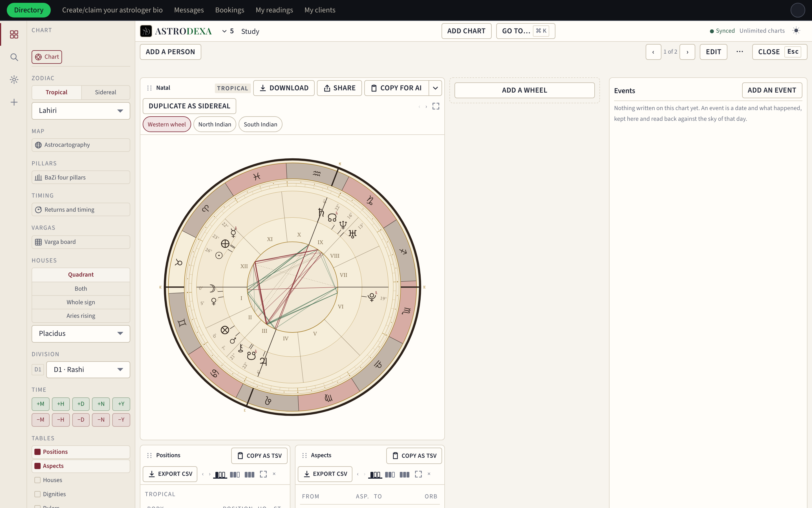Expand the workspace chevron next to 5
The width and height of the screenshot is (812, 508).
224,31
